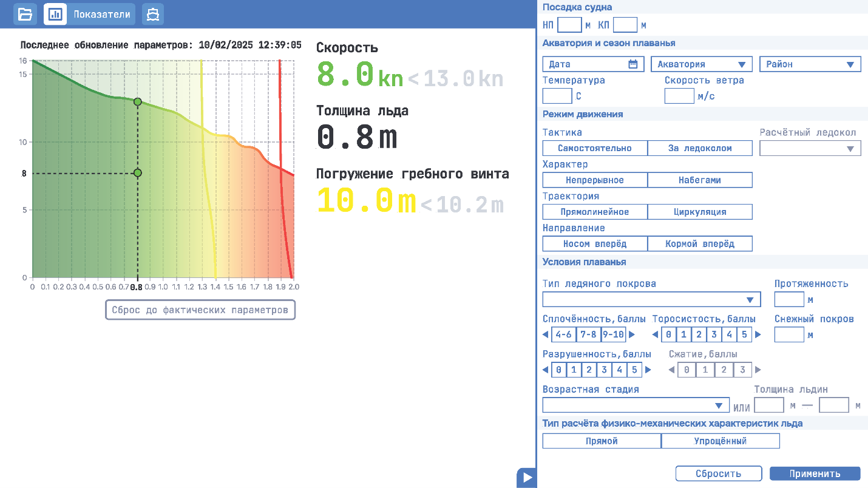
Task: Expand the Район dropdown
Action: click(810, 64)
